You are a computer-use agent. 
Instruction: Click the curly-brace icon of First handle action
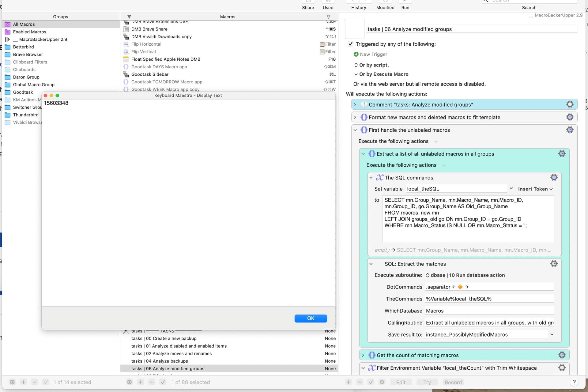coord(364,130)
